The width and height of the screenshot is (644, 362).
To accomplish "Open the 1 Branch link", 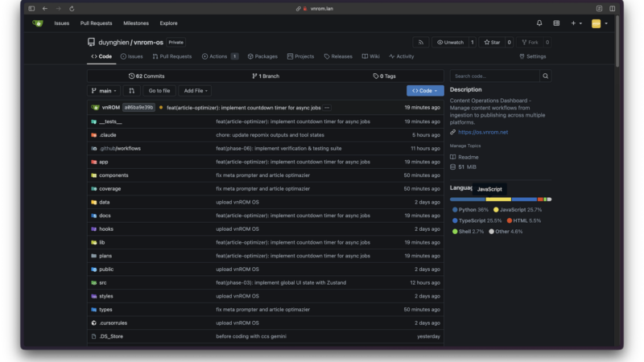I will coord(266,76).
